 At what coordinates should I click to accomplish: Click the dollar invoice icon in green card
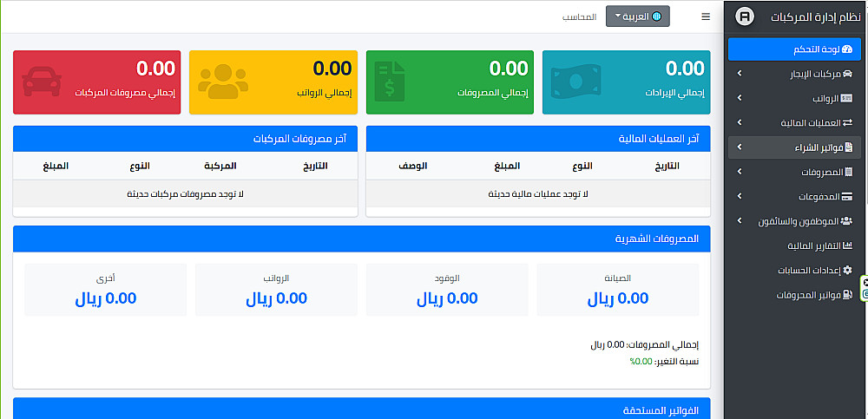coord(390,82)
